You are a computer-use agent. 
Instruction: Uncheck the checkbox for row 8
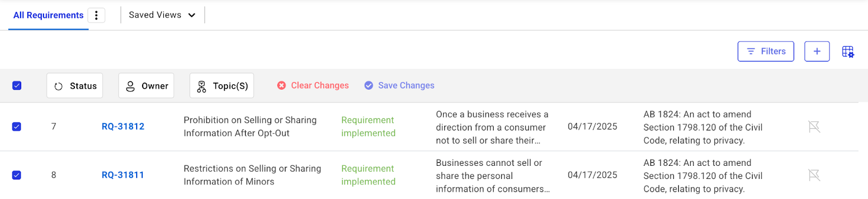pos(17,175)
